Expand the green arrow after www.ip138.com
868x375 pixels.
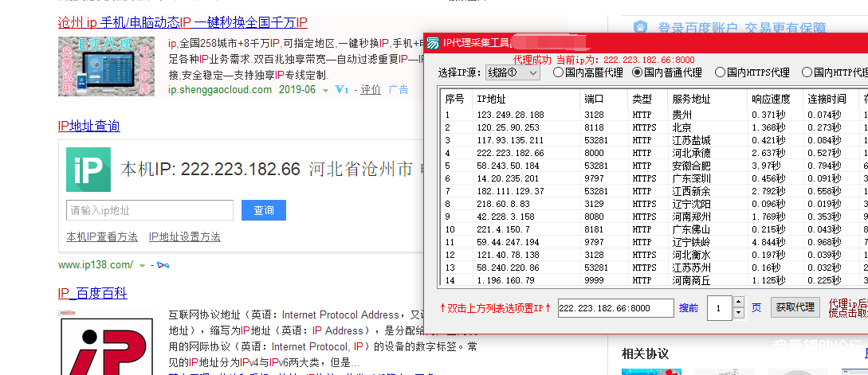coord(142,265)
